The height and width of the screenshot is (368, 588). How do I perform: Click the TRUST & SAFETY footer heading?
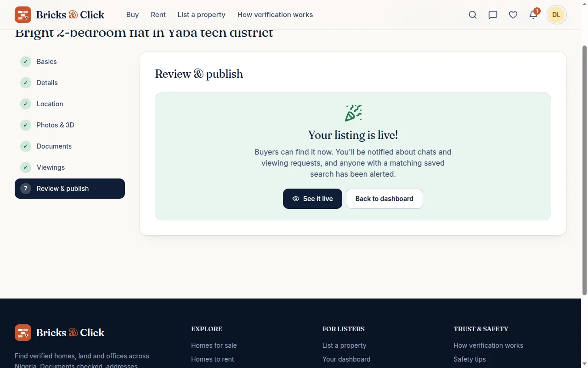(x=481, y=329)
